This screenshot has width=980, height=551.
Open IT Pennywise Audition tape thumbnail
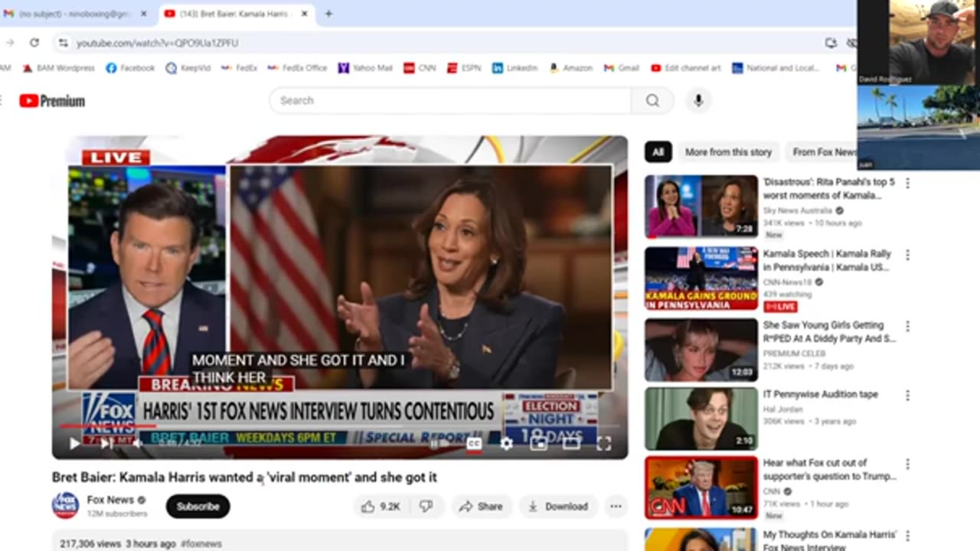pyautogui.click(x=701, y=419)
